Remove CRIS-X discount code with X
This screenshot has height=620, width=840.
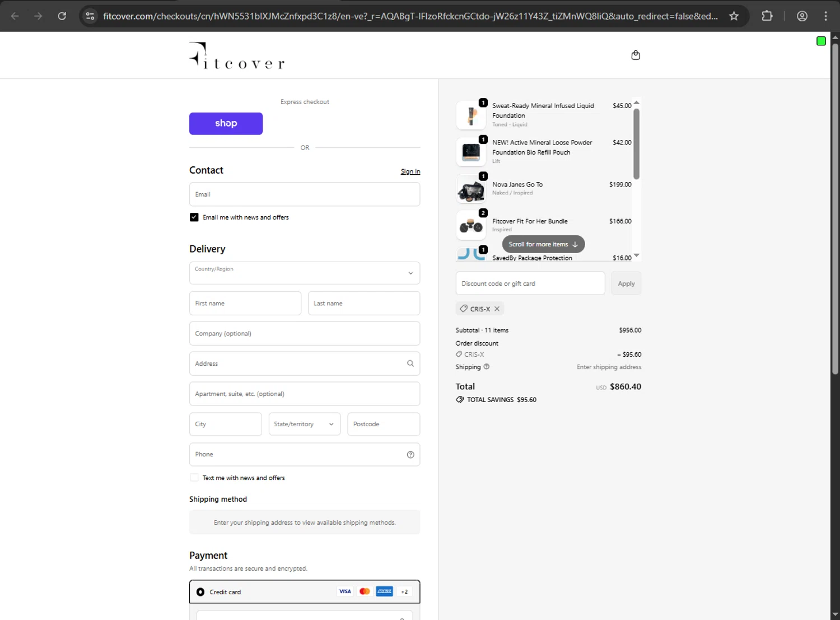(497, 309)
